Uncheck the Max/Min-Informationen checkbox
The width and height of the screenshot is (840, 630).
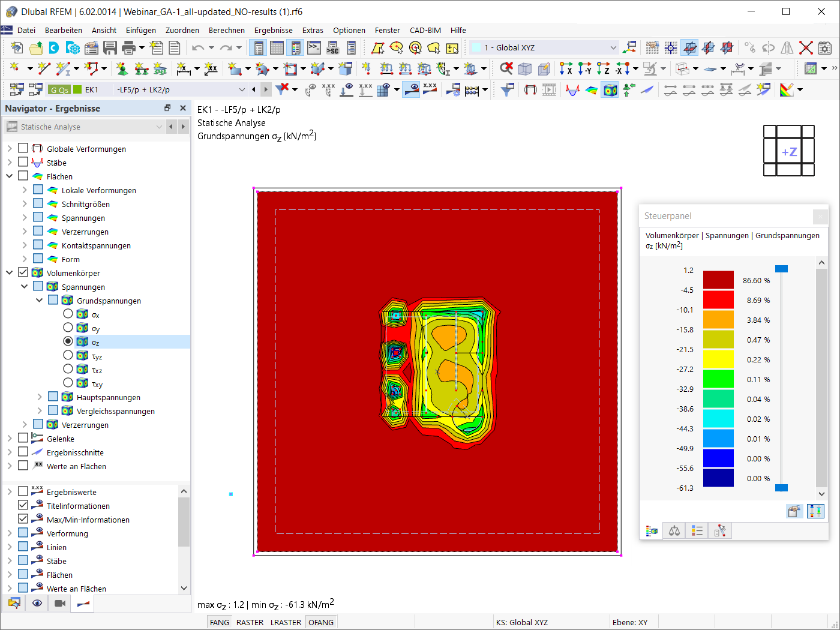[x=23, y=519]
